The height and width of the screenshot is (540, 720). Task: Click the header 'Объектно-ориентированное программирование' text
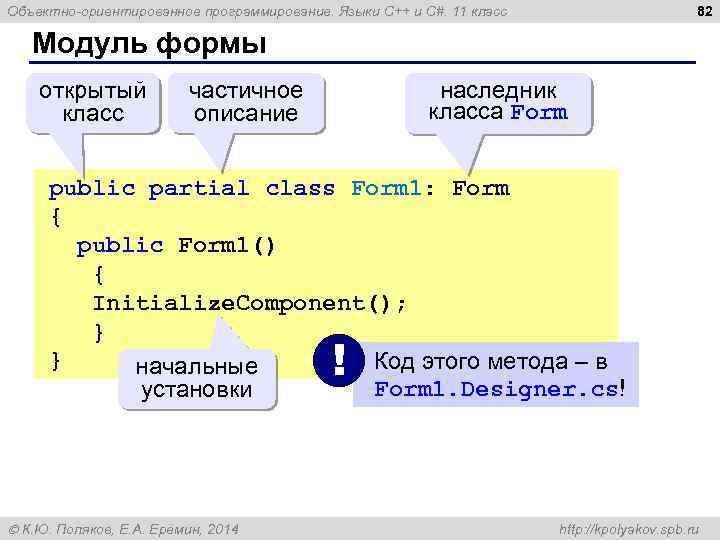click(x=169, y=11)
